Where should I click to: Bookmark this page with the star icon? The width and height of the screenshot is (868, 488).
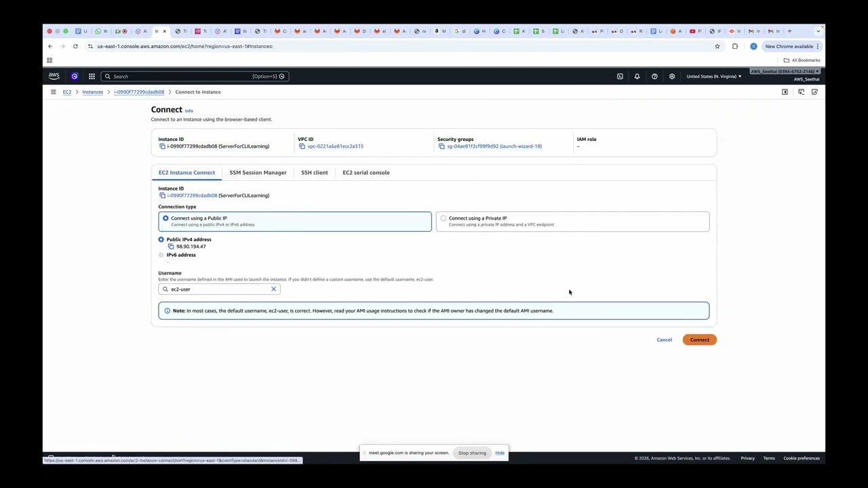click(717, 46)
